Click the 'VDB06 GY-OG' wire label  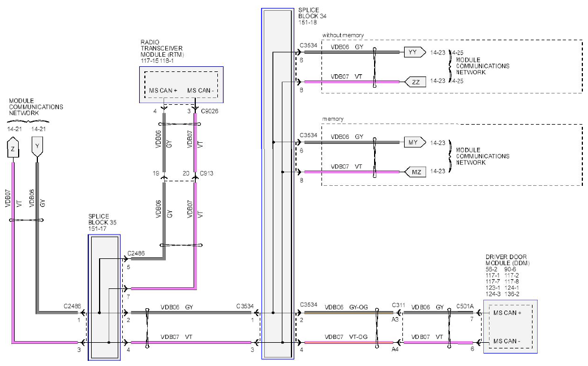(346, 307)
